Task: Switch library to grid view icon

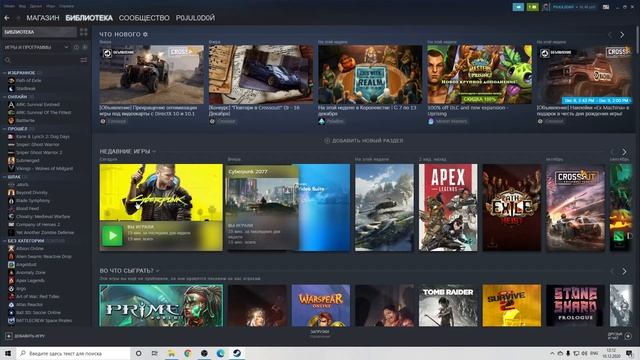Action: (84, 32)
